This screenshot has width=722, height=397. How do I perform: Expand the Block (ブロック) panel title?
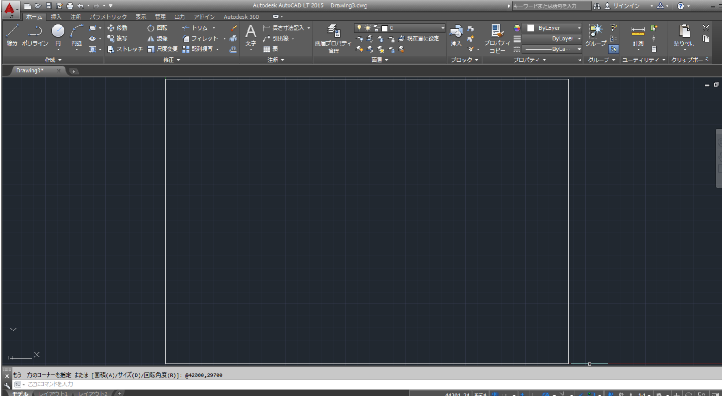[464, 60]
